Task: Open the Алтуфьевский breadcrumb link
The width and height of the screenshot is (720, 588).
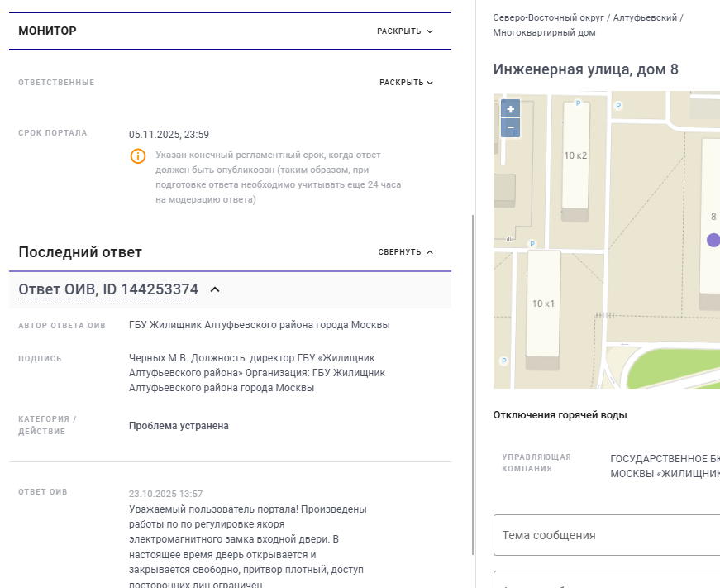Action: (645, 17)
